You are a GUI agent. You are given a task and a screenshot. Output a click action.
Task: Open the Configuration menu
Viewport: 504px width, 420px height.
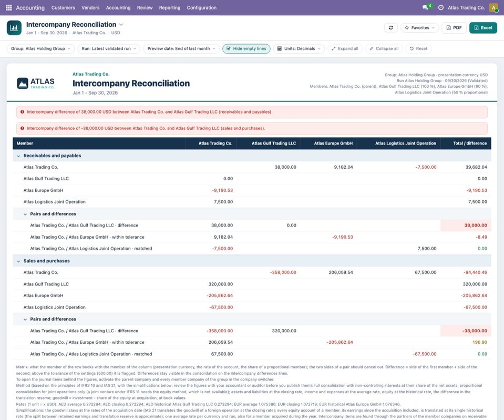tap(201, 7)
